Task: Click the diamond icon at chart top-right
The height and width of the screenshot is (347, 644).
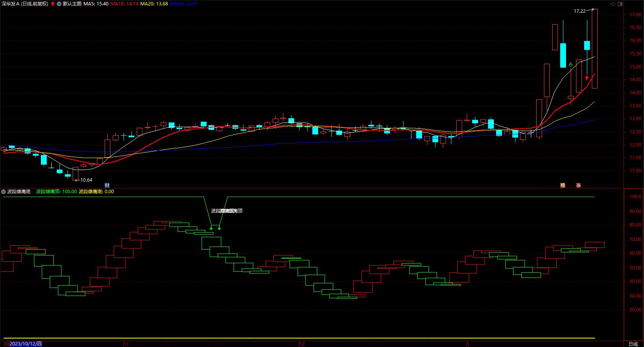Action: tap(613, 4)
